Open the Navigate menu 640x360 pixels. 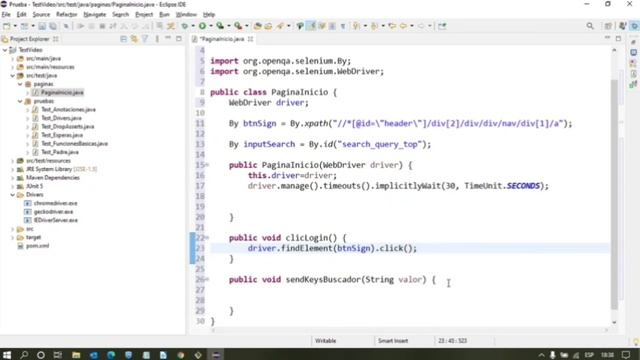pos(94,14)
